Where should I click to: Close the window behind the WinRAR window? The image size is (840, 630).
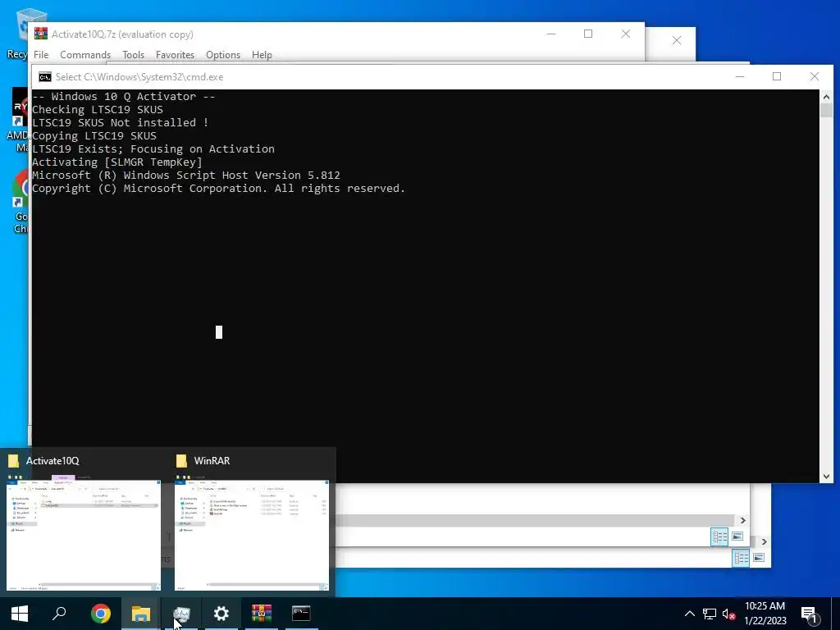[677, 40]
